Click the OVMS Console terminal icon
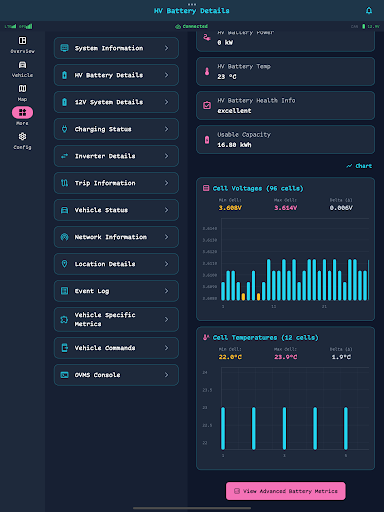This screenshot has height=512, width=384. point(65,375)
